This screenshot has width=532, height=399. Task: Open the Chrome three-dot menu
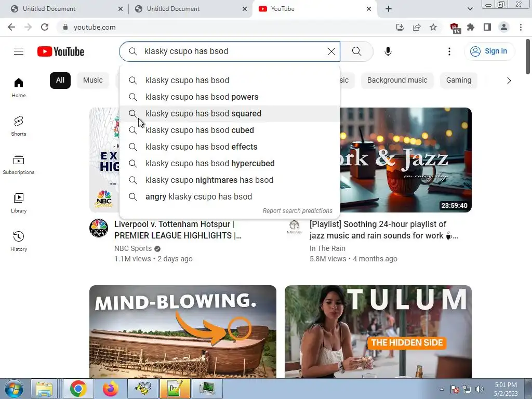click(x=521, y=27)
